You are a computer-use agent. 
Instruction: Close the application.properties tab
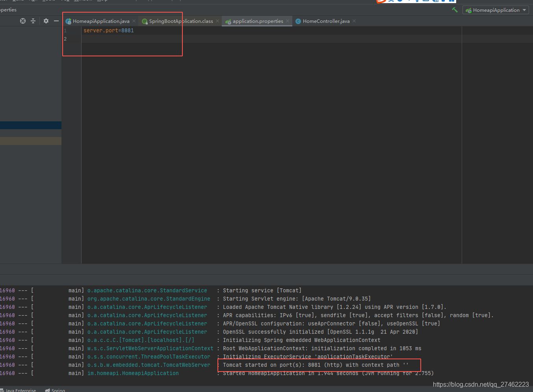click(288, 21)
